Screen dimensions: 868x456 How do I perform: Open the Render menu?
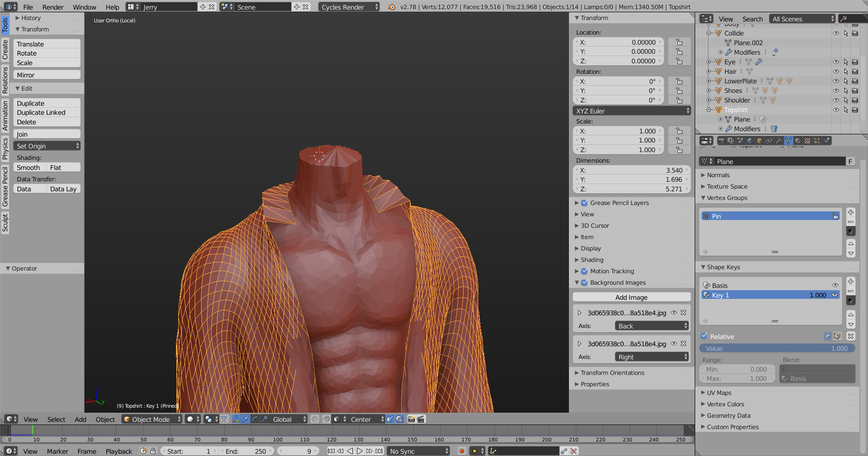pos(53,7)
